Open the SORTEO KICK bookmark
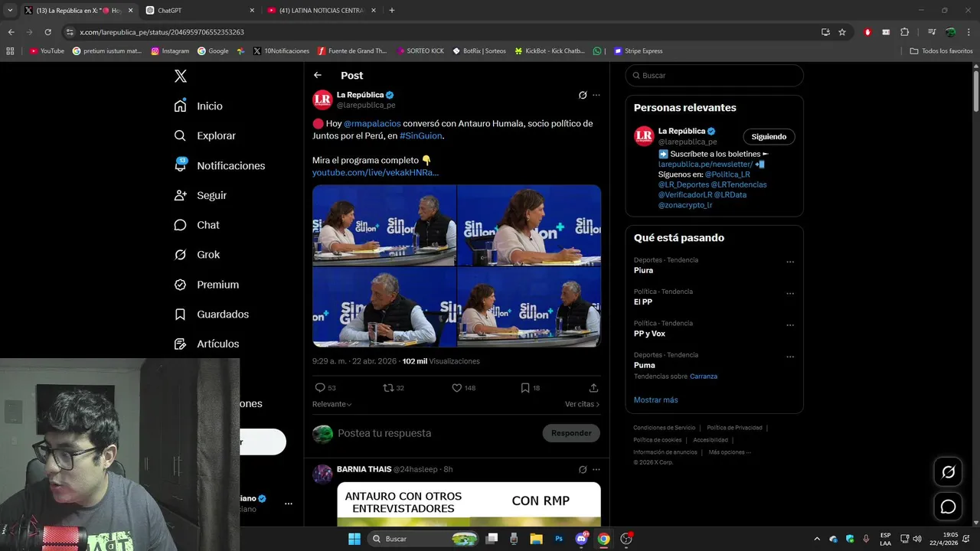Image resolution: width=980 pixels, height=551 pixels. point(420,51)
